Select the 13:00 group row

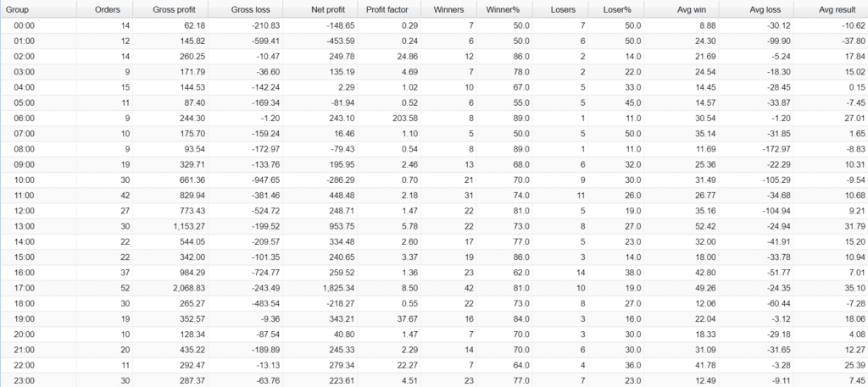[434, 227]
